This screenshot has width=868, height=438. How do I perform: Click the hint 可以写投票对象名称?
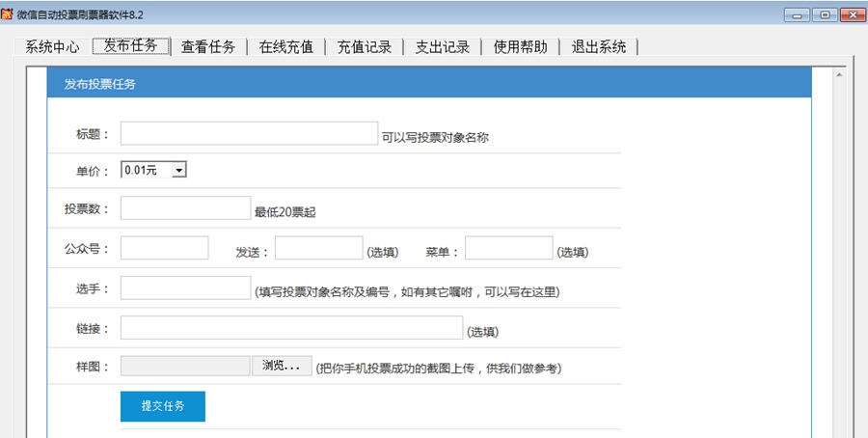(x=435, y=138)
